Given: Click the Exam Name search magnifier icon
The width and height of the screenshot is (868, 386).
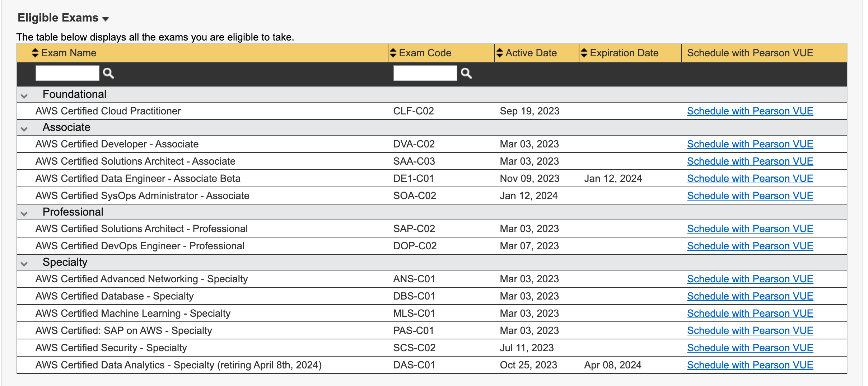Looking at the screenshot, I should (x=108, y=73).
